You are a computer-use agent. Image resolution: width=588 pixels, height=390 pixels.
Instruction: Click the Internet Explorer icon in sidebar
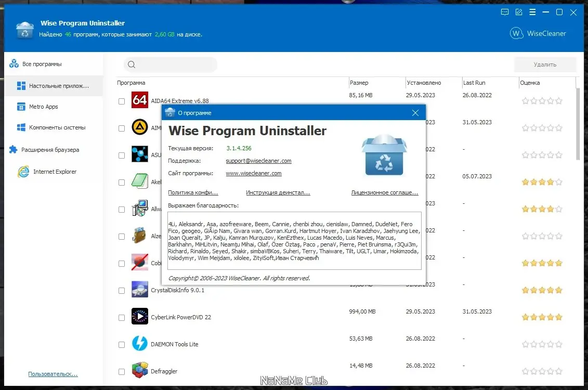(23, 172)
